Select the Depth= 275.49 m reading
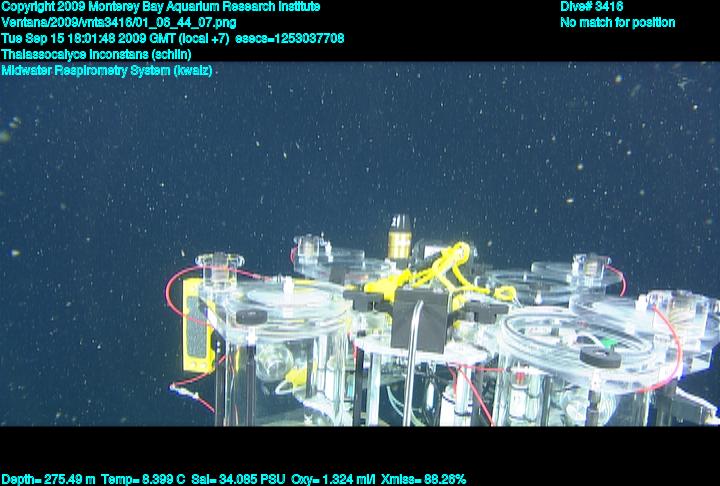Screen dimensions: 720x486 [48, 480]
